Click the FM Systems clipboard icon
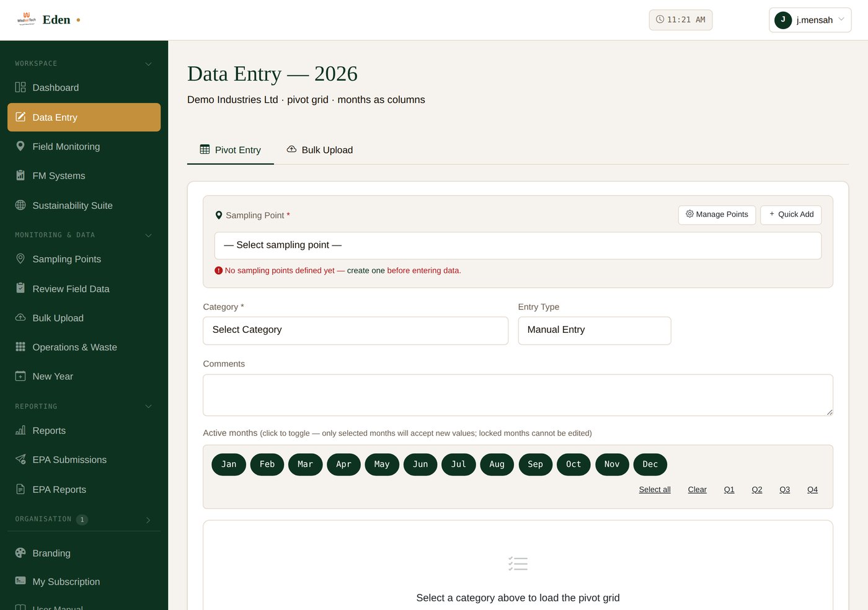 coord(20,175)
